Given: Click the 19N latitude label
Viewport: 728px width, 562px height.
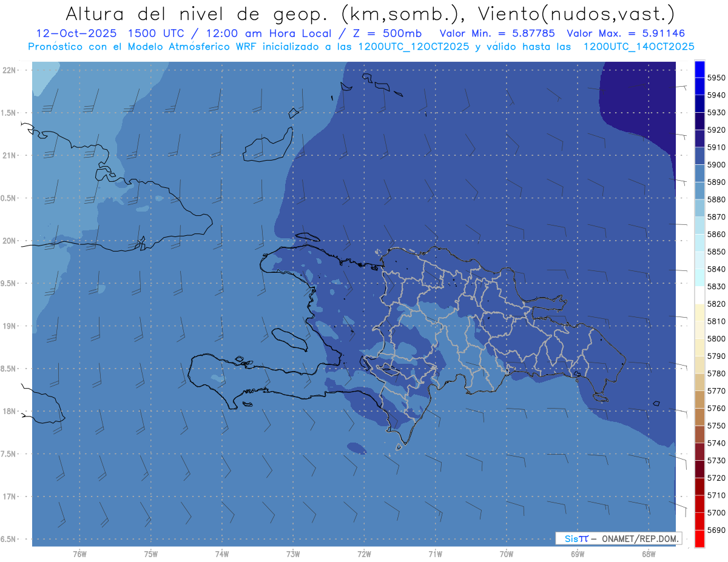Looking at the screenshot, I should click(x=9, y=326).
